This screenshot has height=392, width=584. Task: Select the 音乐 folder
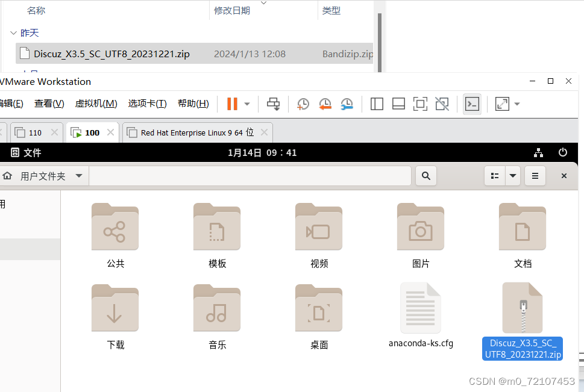point(217,317)
